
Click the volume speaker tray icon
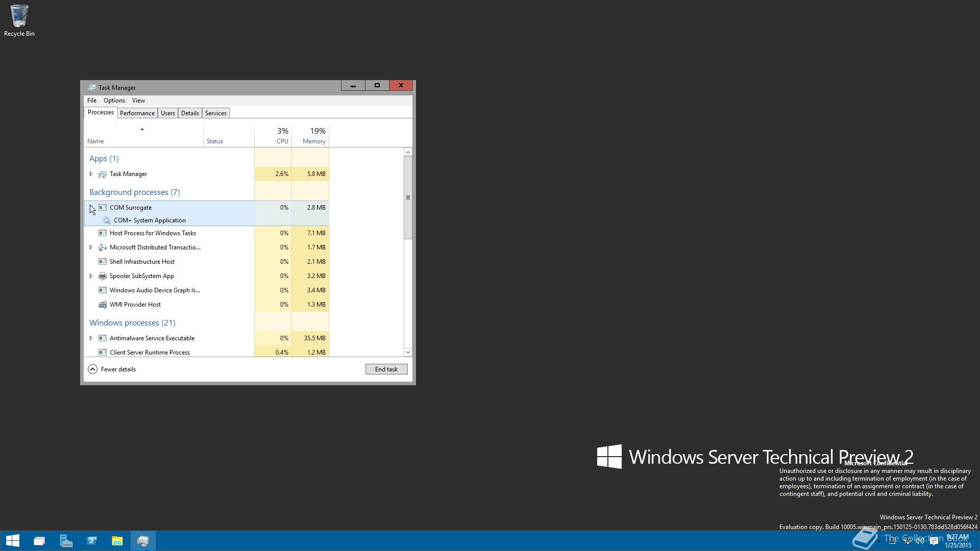point(920,541)
